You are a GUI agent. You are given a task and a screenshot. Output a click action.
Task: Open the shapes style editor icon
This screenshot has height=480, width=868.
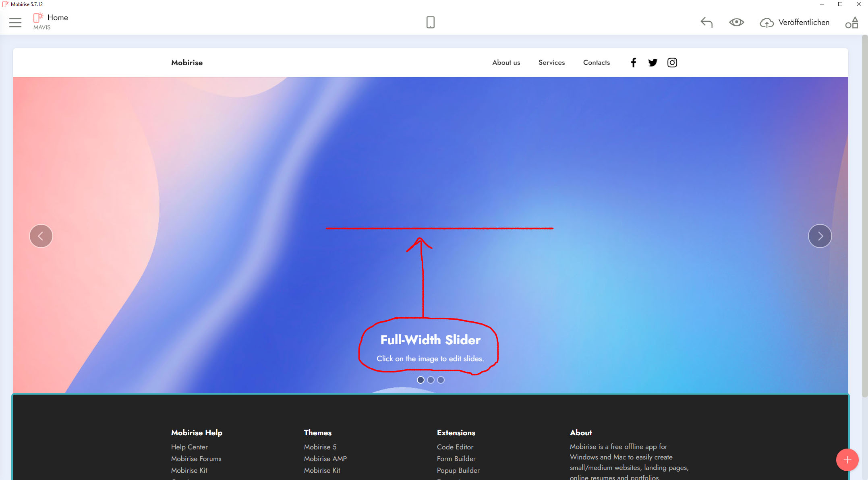851,23
